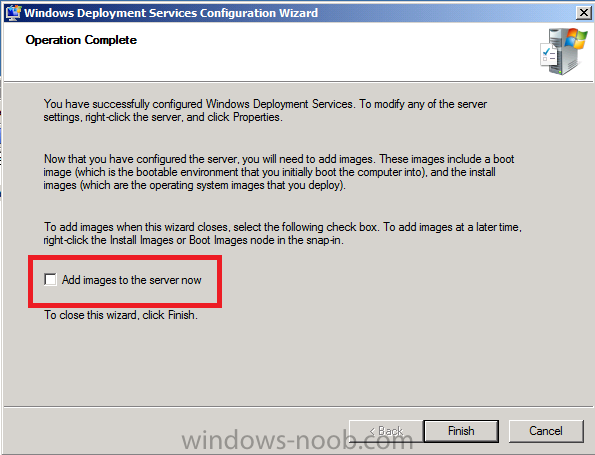Image resolution: width=595 pixels, height=455 pixels.
Task: Click the Windows Deployment Services Configuration Wizard title text
Action: (171, 13)
